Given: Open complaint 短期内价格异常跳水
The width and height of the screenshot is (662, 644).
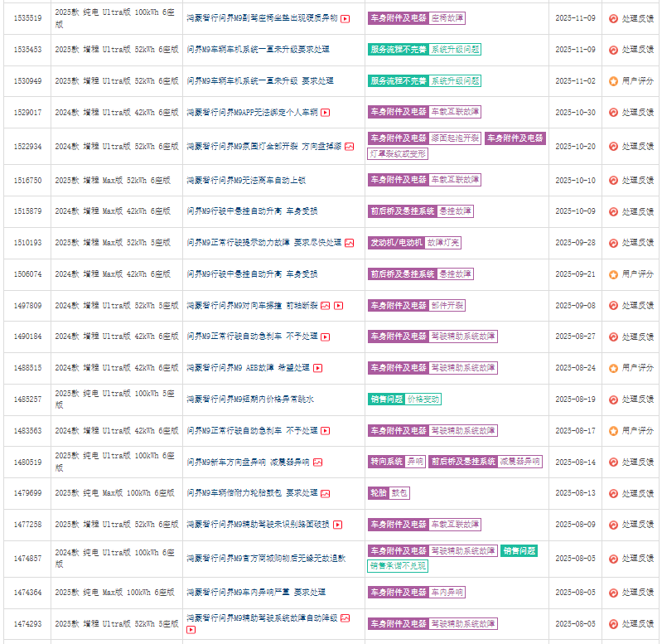Looking at the screenshot, I should 250,399.
